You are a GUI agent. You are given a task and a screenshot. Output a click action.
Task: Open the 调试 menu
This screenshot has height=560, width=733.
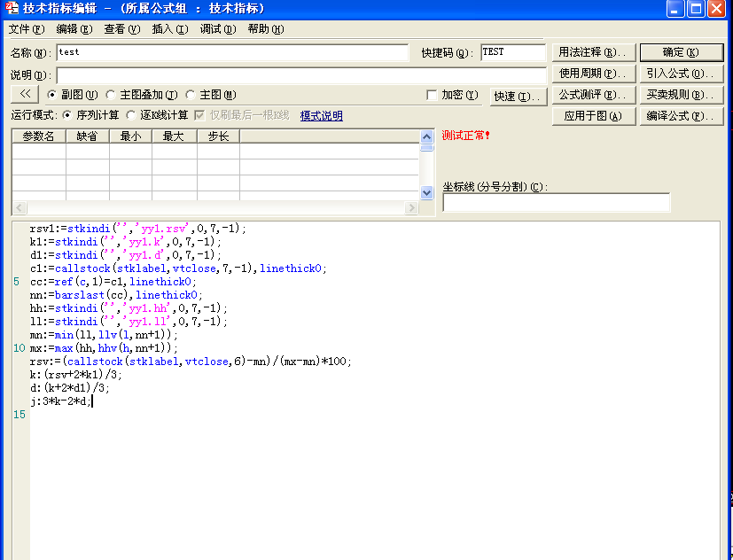pos(217,29)
